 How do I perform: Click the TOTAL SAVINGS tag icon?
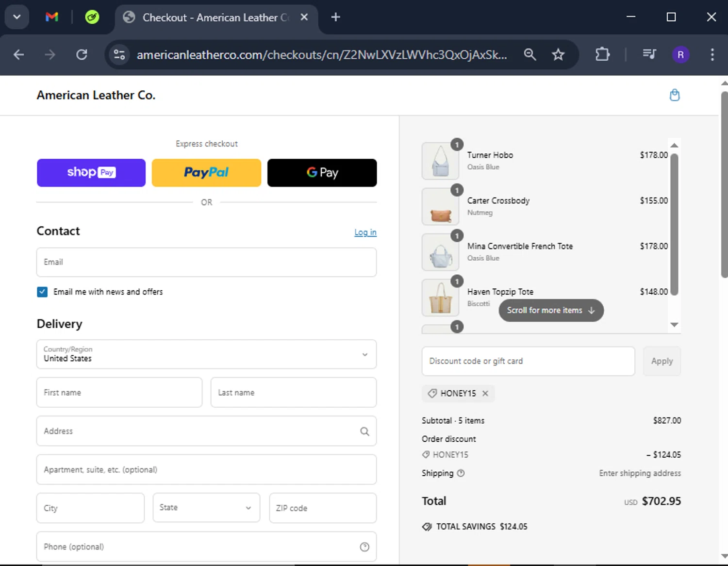tap(427, 527)
